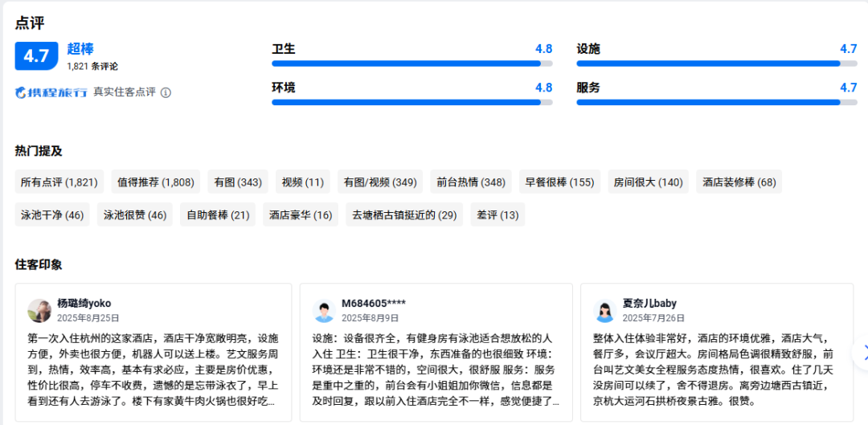The height and width of the screenshot is (425, 868).
Task: Click M684605**** user avatar
Action: click(x=324, y=310)
